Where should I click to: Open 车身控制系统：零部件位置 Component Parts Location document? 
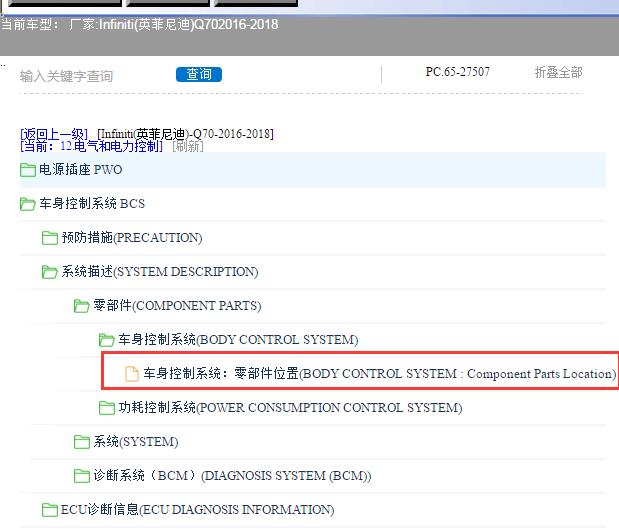pos(379,373)
